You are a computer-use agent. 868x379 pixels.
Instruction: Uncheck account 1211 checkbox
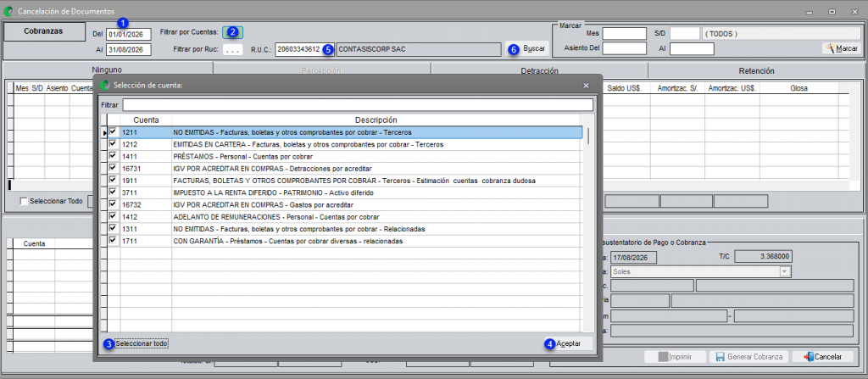[114, 132]
